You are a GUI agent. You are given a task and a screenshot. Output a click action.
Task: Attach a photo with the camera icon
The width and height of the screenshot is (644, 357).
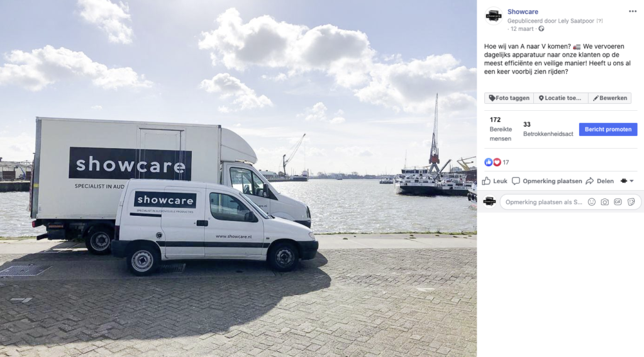click(604, 202)
